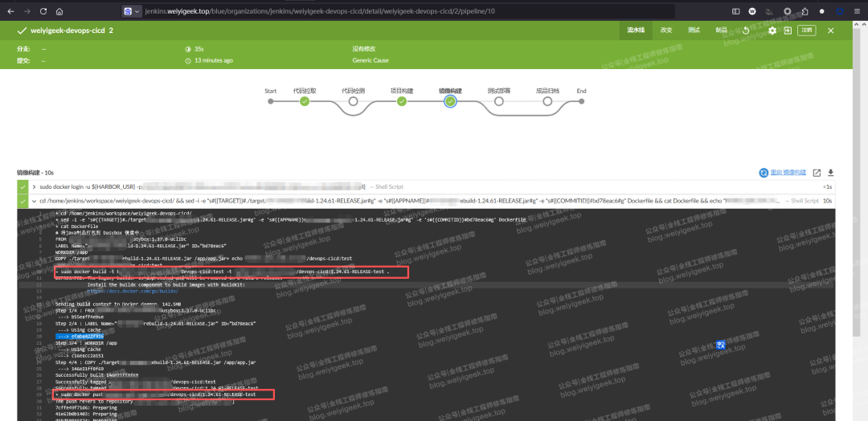Open pipeline settings gear icon

772,31
